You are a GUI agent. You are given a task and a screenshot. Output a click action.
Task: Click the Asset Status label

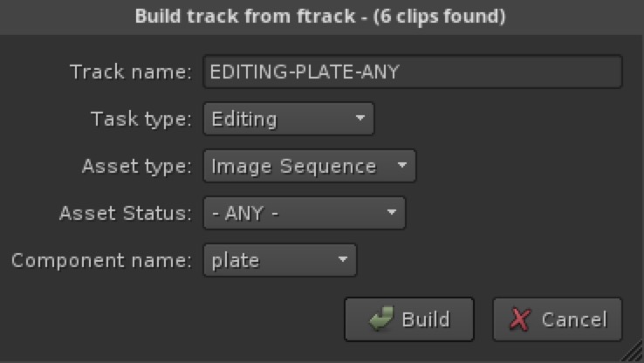coord(126,214)
